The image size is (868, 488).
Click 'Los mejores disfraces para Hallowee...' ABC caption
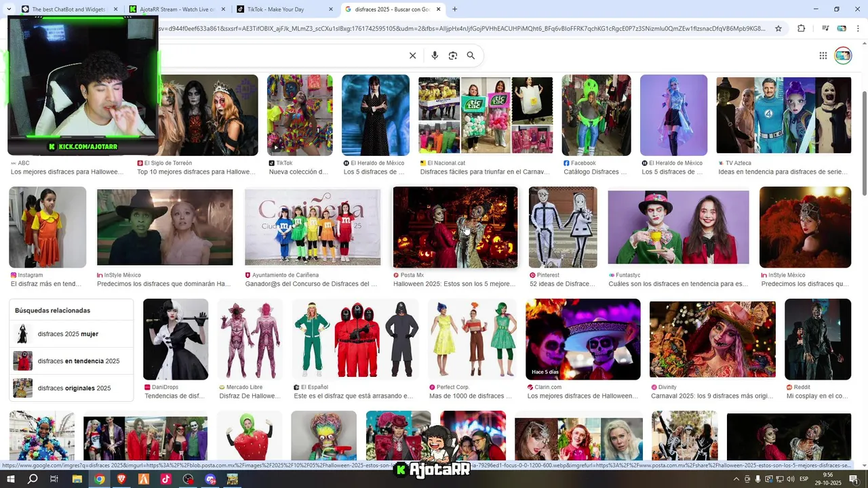tap(67, 171)
